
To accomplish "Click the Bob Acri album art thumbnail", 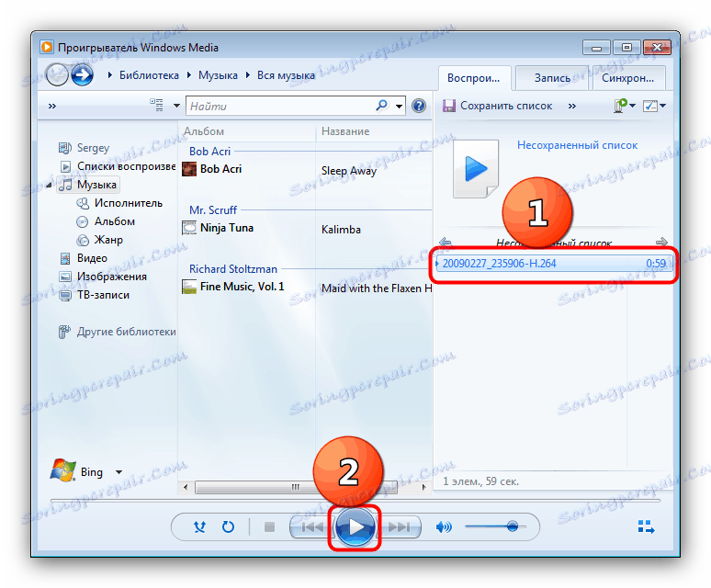I will point(189,169).
